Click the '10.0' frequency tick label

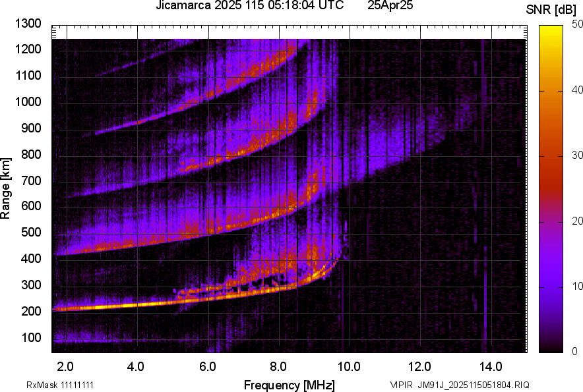click(x=349, y=367)
